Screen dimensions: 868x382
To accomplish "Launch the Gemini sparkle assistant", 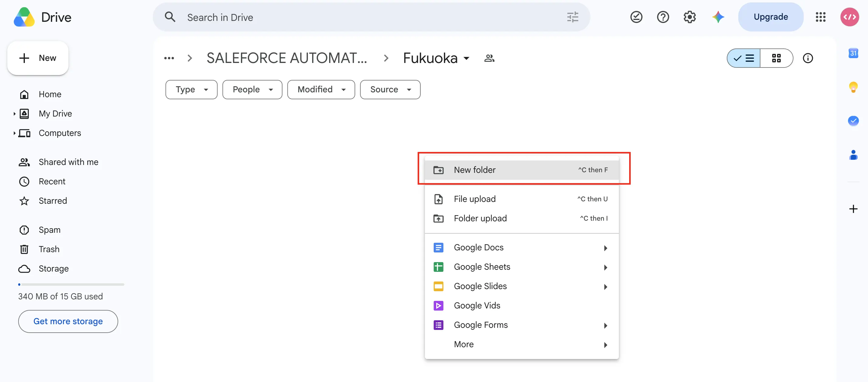I will coord(718,17).
